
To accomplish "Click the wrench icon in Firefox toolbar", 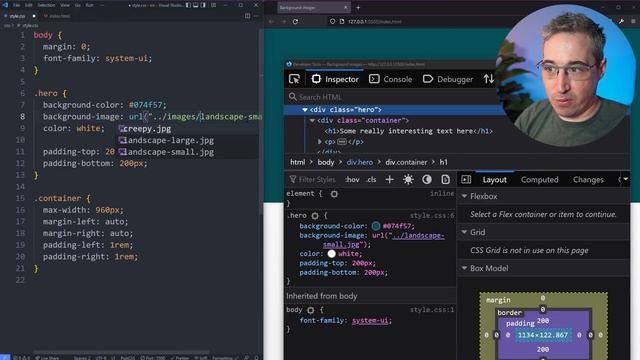I will (621, 21).
